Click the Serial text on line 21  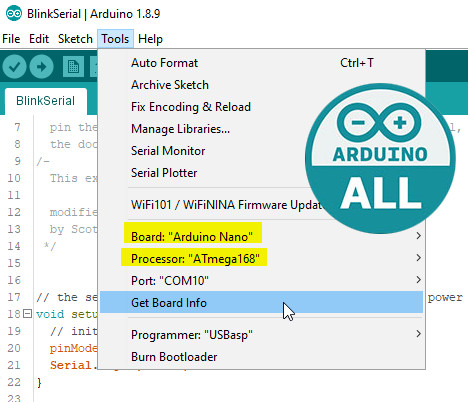coord(71,365)
